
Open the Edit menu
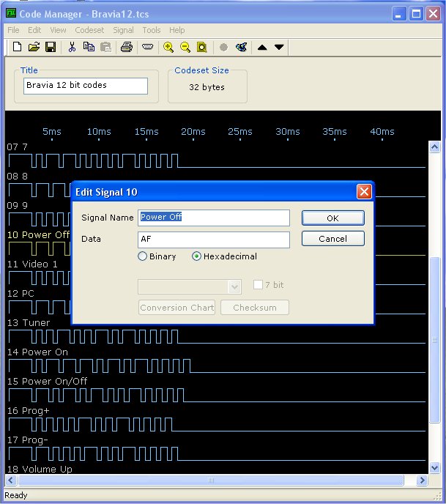pyautogui.click(x=34, y=30)
